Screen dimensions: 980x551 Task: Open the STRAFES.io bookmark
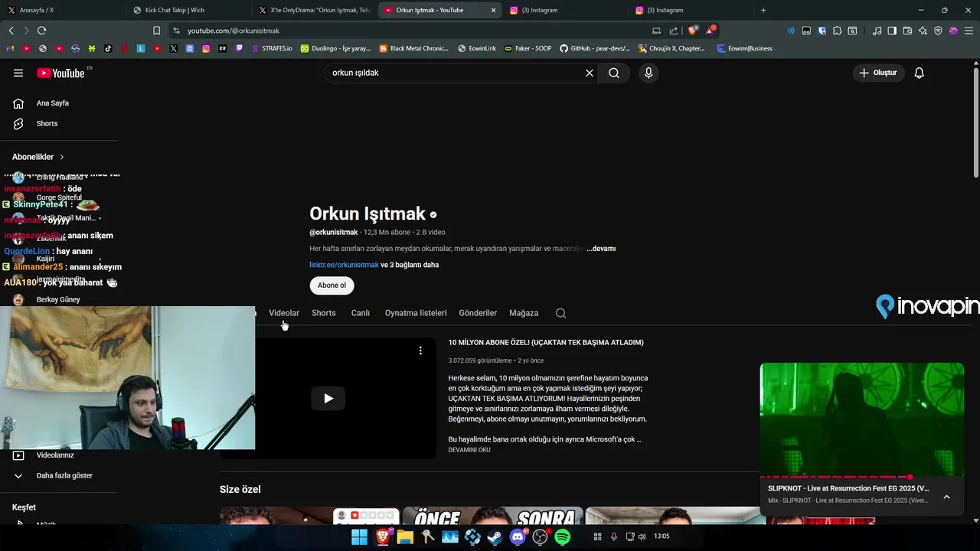click(272, 48)
